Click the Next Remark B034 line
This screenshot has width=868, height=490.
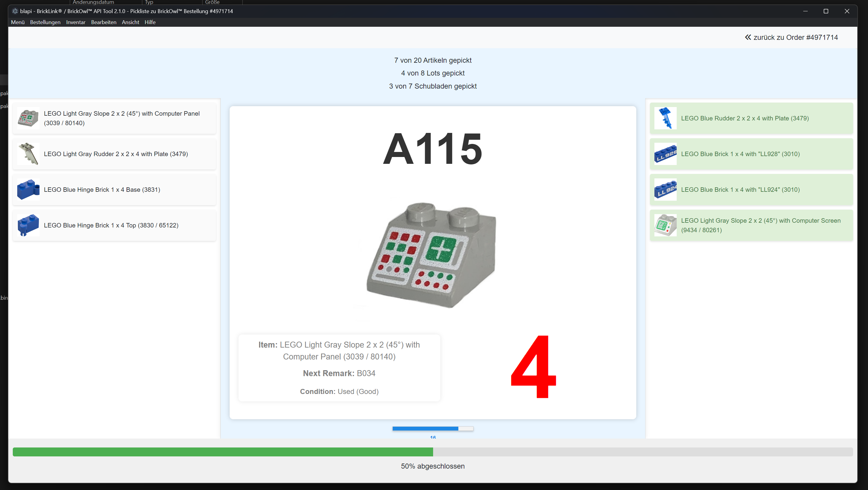tap(339, 373)
